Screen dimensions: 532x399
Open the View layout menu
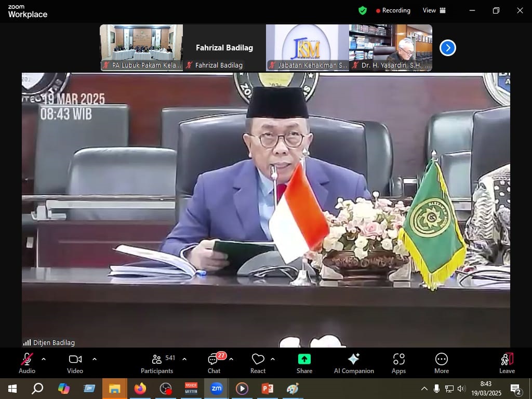[x=434, y=10]
